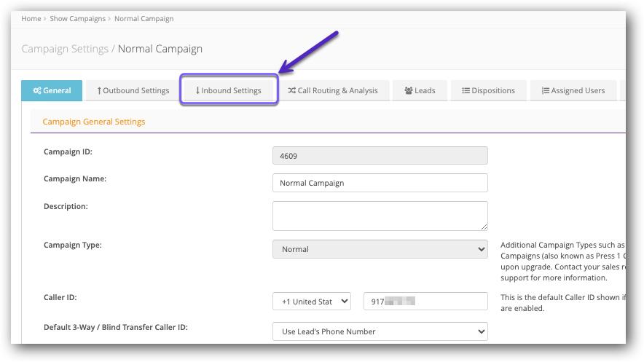Open the Leads tab
Viewport: 644px width, 362px height.
tap(420, 90)
